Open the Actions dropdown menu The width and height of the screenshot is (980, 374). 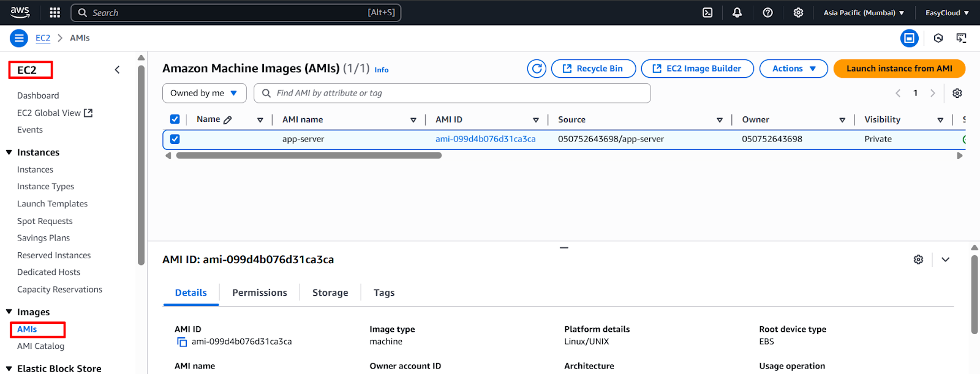pyautogui.click(x=794, y=69)
